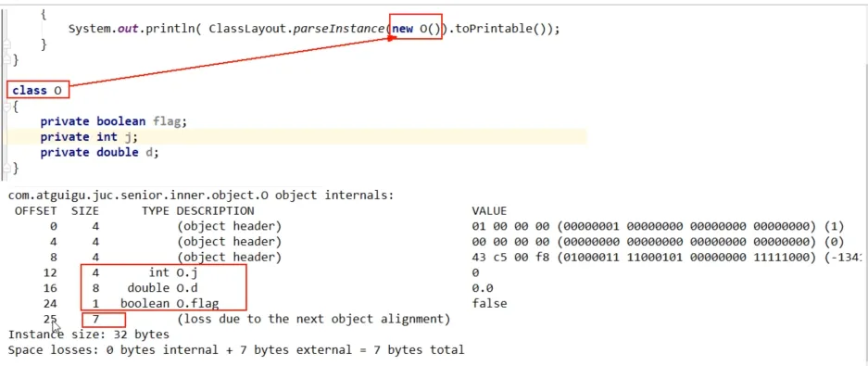Click the value 'false' for O.flag
This screenshot has height=366, width=868.
pyautogui.click(x=489, y=303)
